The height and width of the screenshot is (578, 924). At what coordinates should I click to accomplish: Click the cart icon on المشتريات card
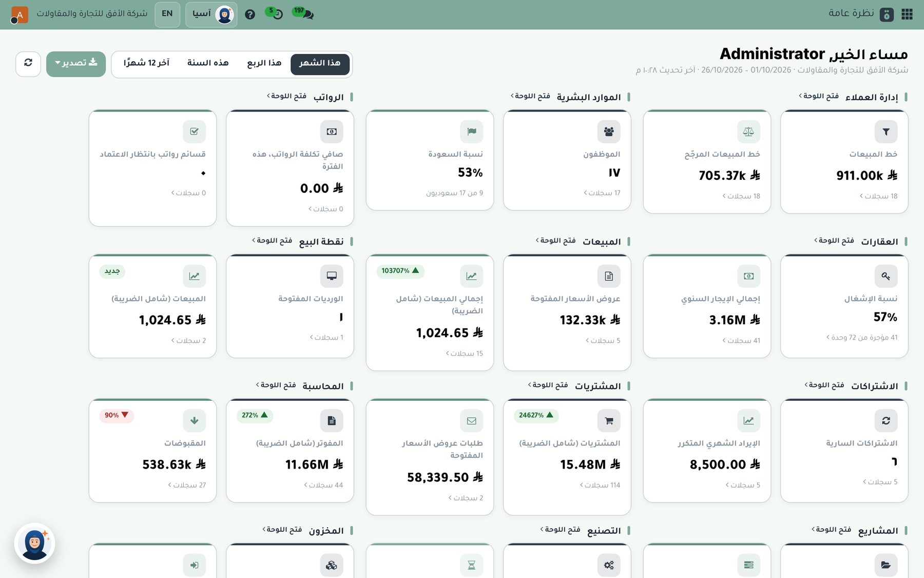click(609, 420)
